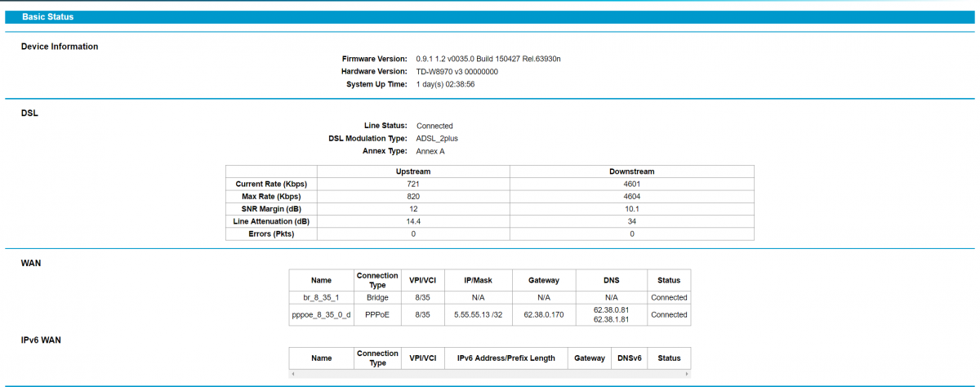Click the IPv6 Address/Prefix Length header
This screenshot has height=387, width=980.
click(x=506, y=358)
